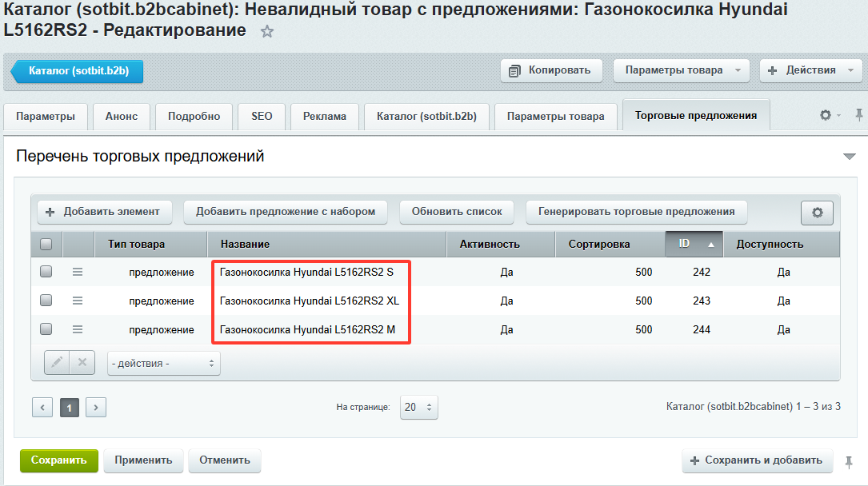Switch to the Анонс tab
This screenshot has height=486, width=868.
[122, 116]
